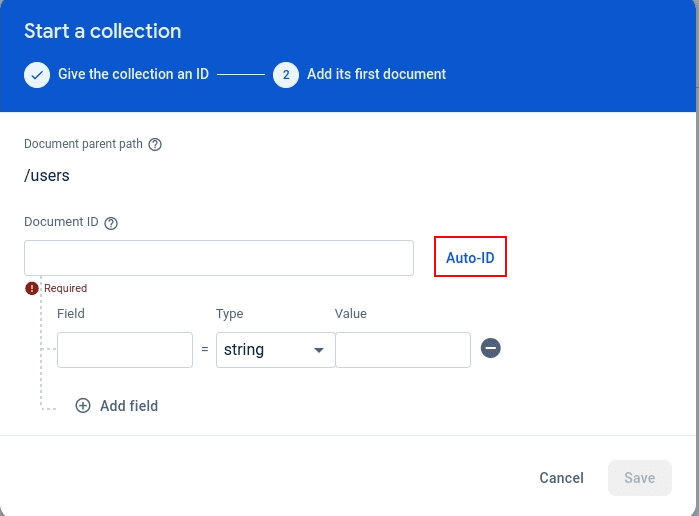Click the completed step checkmark icon
Screen dimensions: 699x516
[37, 75]
